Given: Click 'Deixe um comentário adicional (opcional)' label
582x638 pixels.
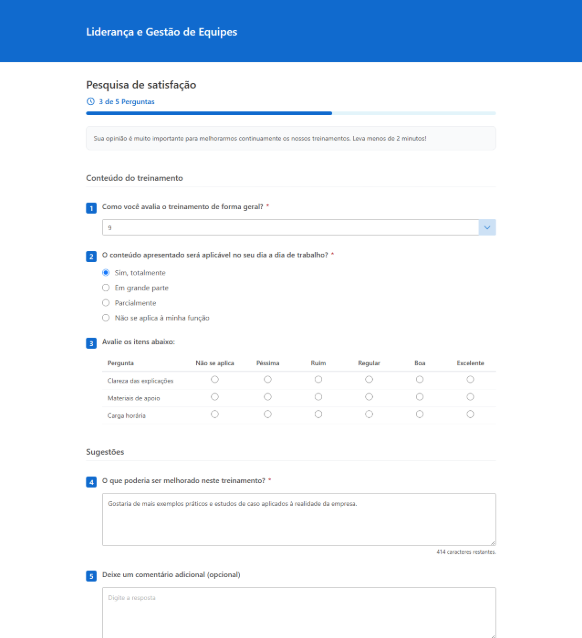Looking at the screenshot, I should tap(171, 575).
